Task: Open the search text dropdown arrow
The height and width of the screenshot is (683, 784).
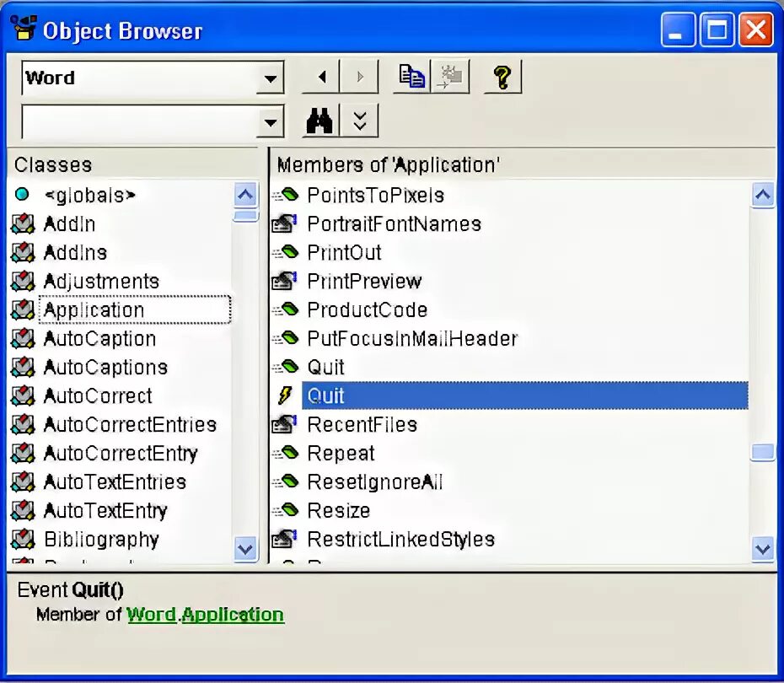Action: 270,122
